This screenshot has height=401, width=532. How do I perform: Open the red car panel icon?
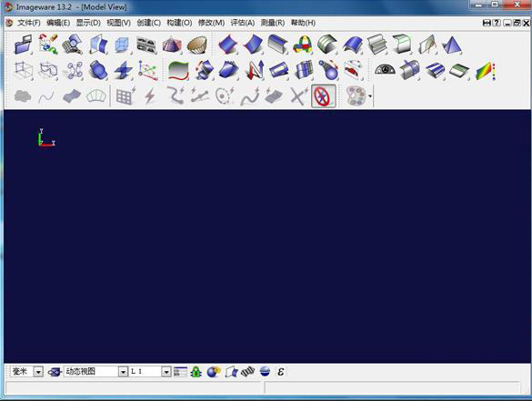click(x=353, y=70)
